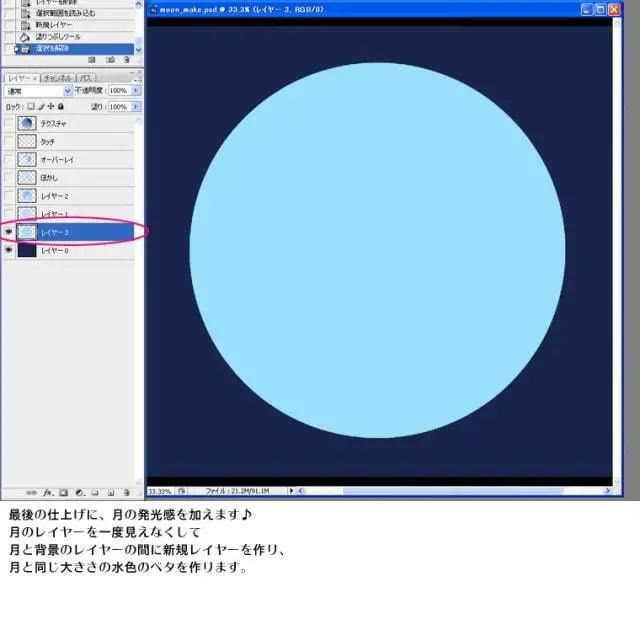640x619 pixels.
Task: Click the link layers icon in Layers footer
Action: tap(32, 492)
